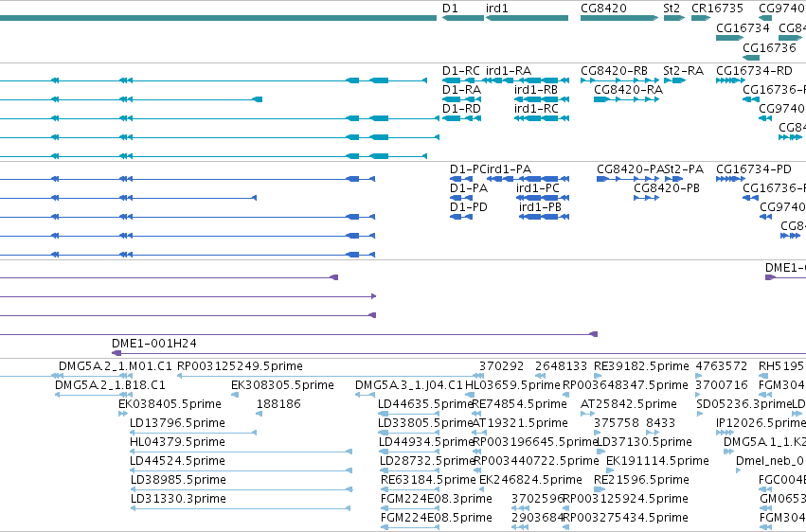Open the 188186 EST label

coord(278,404)
